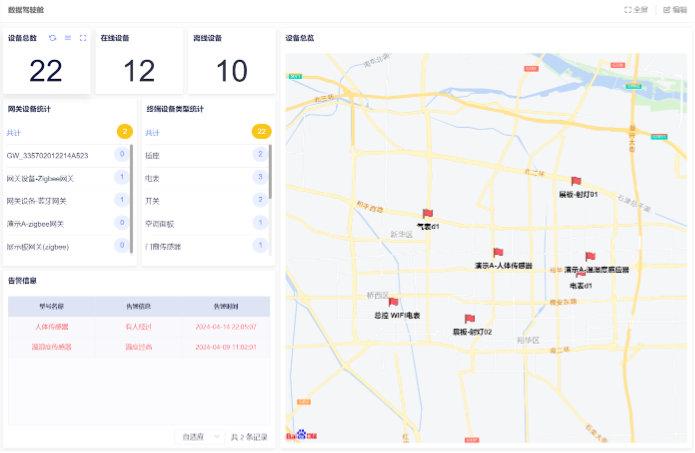Click the 人体传感器 alarm row
695x453 pixels.
pyautogui.click(x=138, y=327)
